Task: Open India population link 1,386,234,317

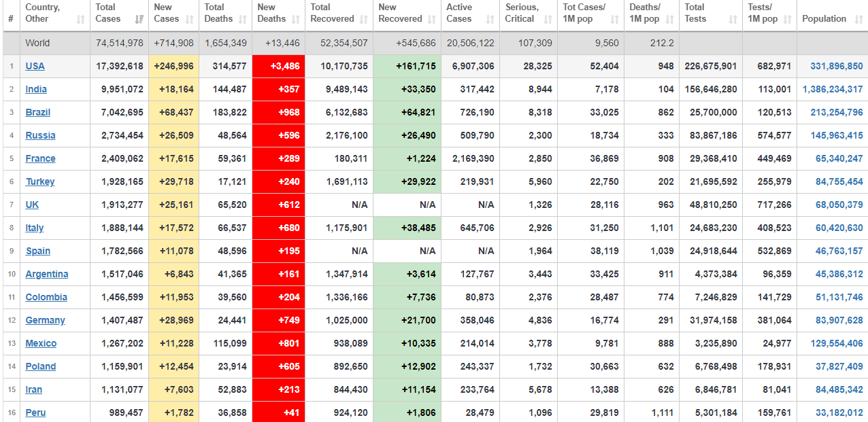Action: 833,89
